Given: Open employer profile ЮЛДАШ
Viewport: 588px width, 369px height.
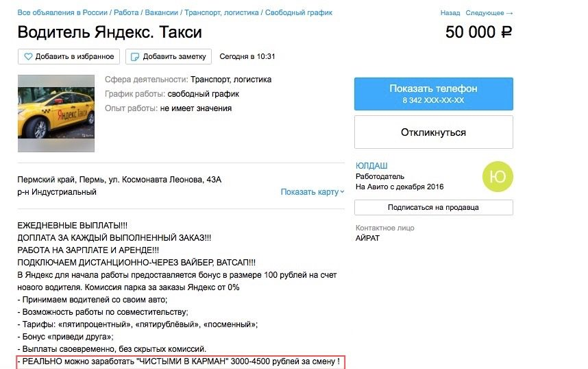Looking at the screenshot, I should pos(371,166).
